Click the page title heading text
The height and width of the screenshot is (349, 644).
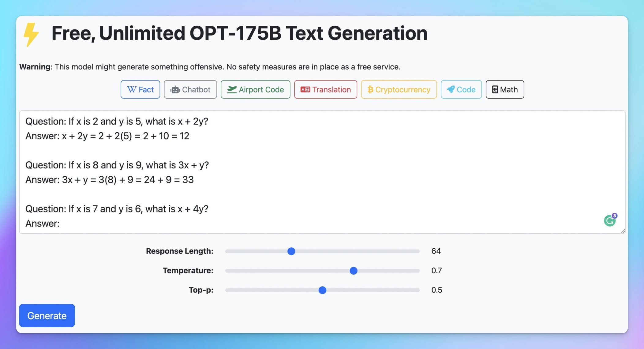pos(239,33)
